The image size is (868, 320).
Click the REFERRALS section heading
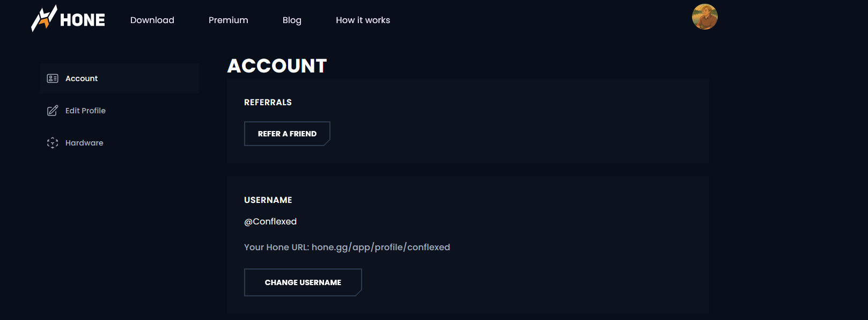tap(268, 102)
